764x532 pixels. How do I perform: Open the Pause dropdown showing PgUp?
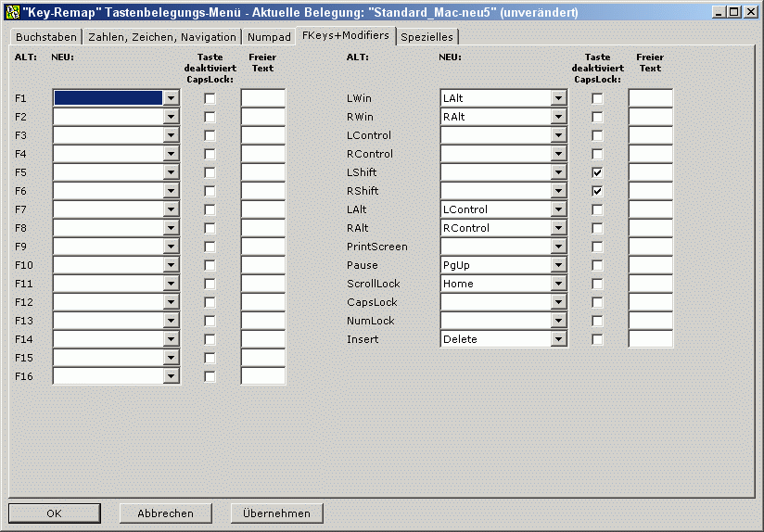pyautogui.click(x=558, y=265)
